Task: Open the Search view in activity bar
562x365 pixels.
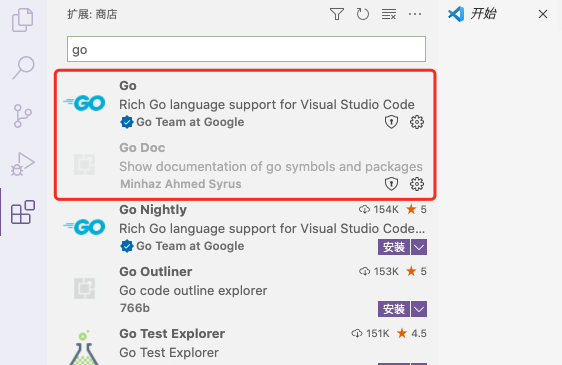Action: coord(23,67)
